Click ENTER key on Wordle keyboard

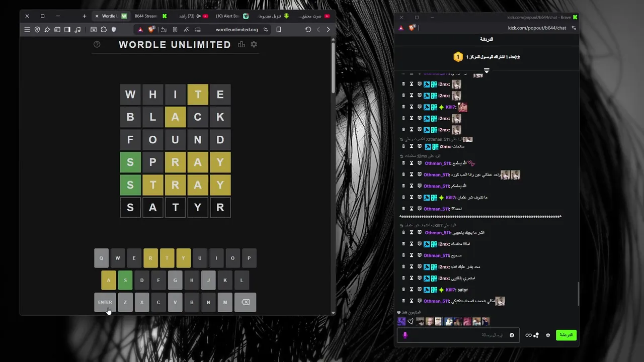[105, 302]
